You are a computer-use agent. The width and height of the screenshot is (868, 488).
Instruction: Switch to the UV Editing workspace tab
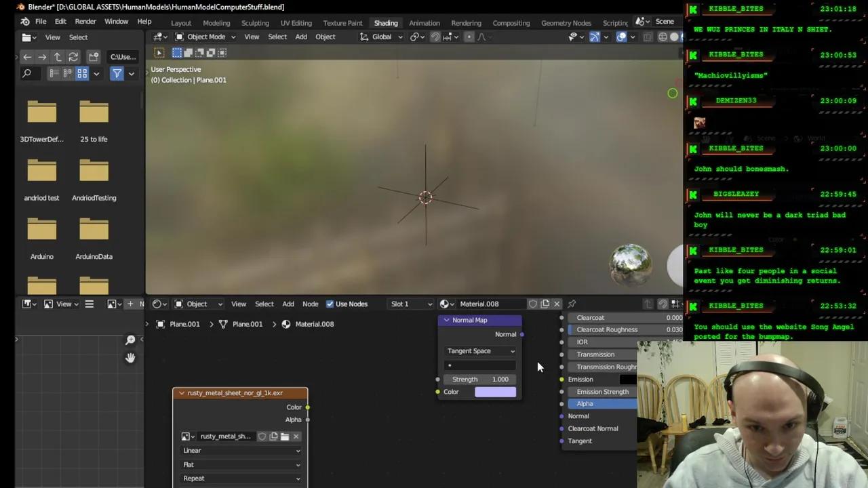pos(296,23)
